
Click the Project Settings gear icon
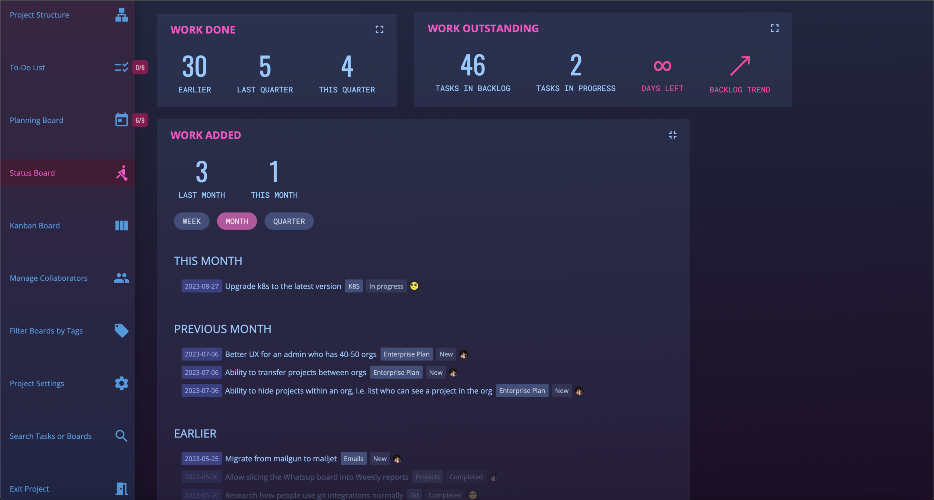[122, 383]
